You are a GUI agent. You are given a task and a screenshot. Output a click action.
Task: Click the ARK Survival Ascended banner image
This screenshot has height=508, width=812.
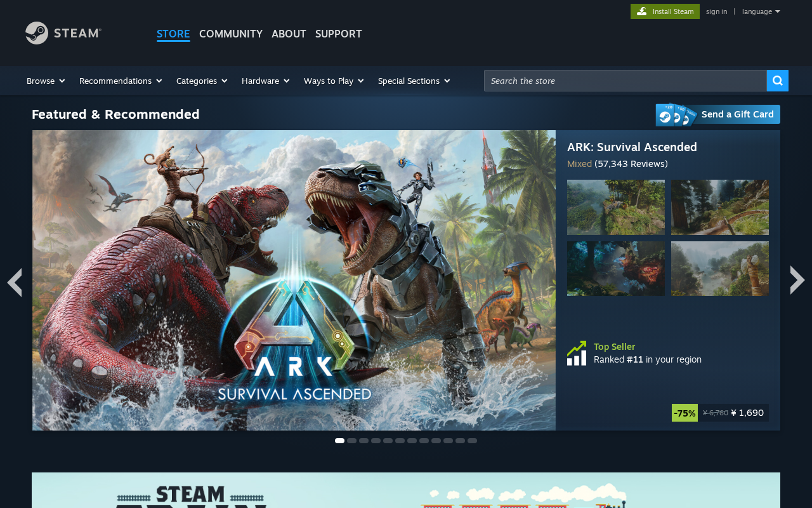(x=294, y=280)
